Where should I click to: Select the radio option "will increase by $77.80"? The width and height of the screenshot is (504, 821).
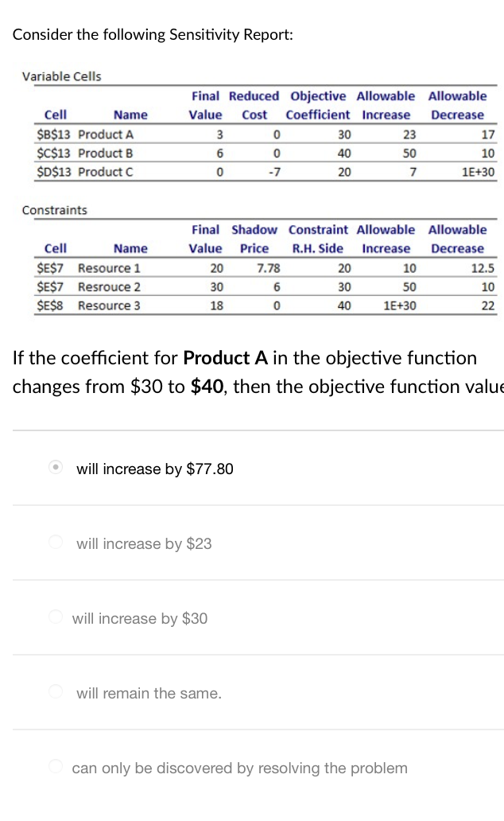click(x=55, y=469)
